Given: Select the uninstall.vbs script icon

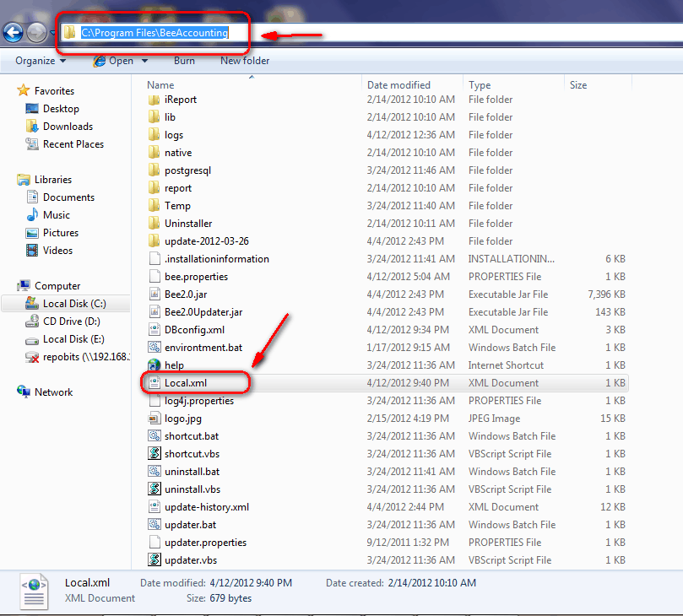Looking at the screenshot, I should pos(154,489).
